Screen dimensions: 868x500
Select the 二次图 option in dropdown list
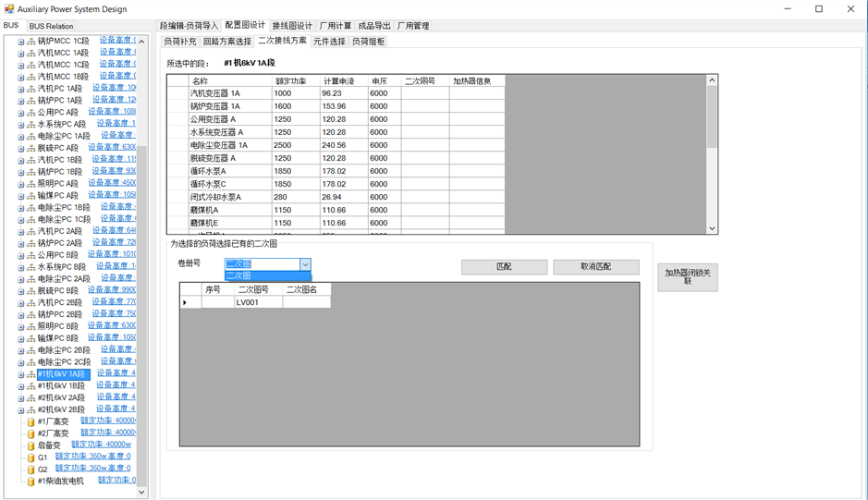[x=268, y=275]
